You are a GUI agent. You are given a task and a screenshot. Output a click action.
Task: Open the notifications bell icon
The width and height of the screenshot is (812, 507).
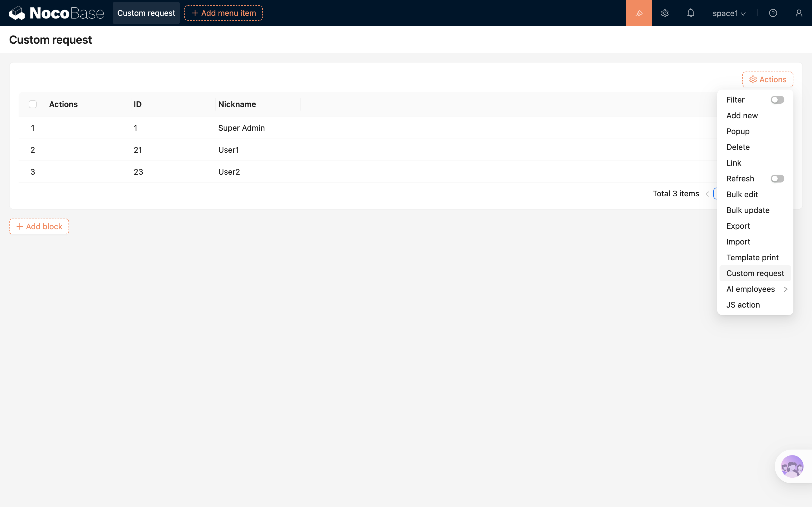coord(690,13)
